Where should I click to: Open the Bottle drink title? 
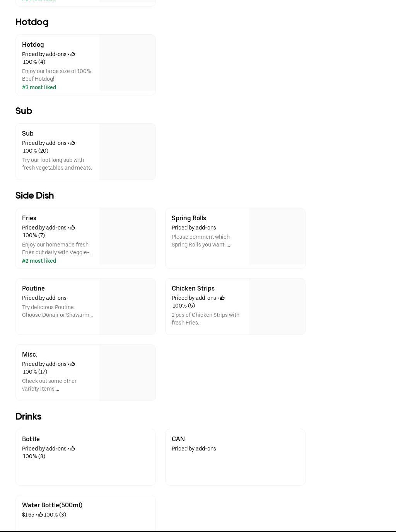click(x=31, y=439)
